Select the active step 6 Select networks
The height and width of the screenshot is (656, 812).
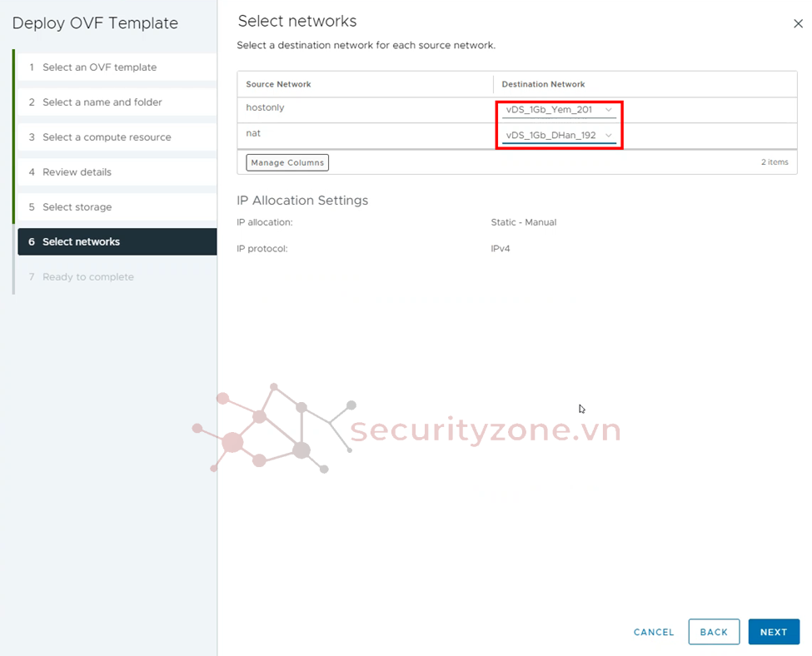[x=81, y=242]
